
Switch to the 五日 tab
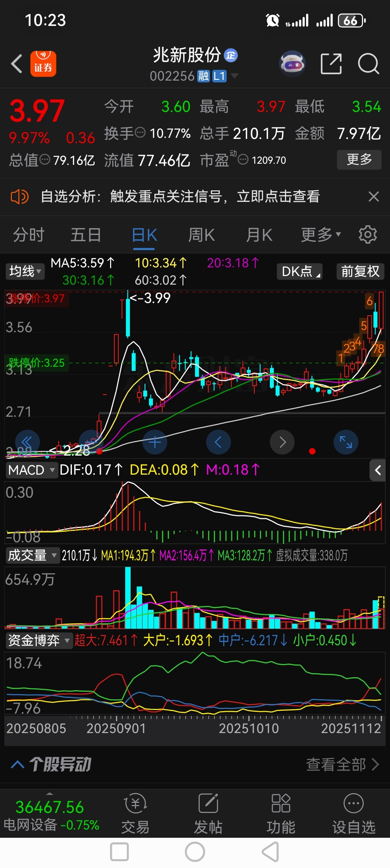tap(86, 235)
